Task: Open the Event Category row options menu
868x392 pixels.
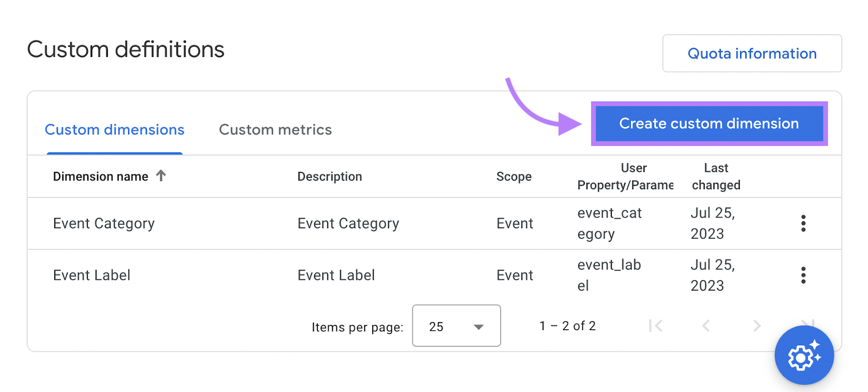Action: (803, 223)
